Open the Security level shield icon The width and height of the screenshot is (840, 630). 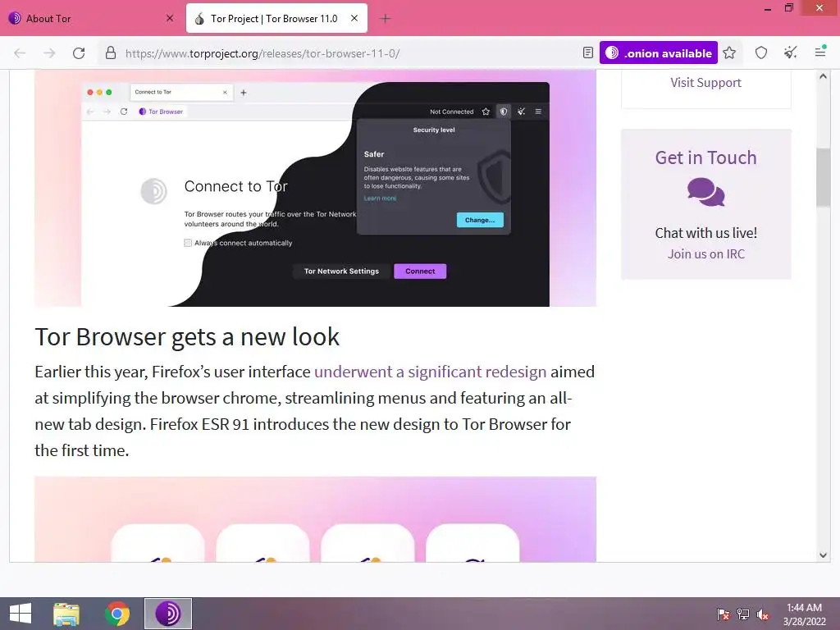[x=761, y=52]
